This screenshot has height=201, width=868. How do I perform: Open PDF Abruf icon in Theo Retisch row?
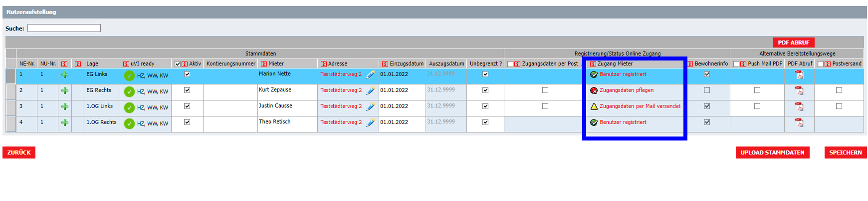(x=799, y=122)
